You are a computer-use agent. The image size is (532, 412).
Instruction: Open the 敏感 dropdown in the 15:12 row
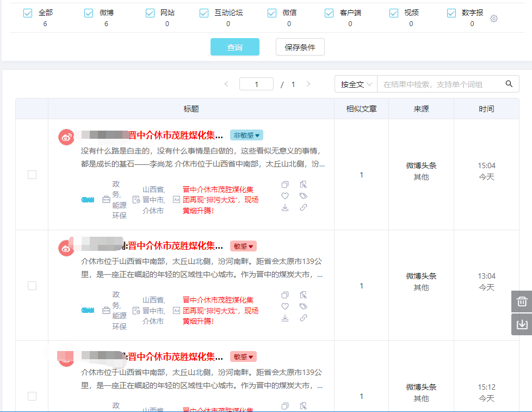pos(243,356)
